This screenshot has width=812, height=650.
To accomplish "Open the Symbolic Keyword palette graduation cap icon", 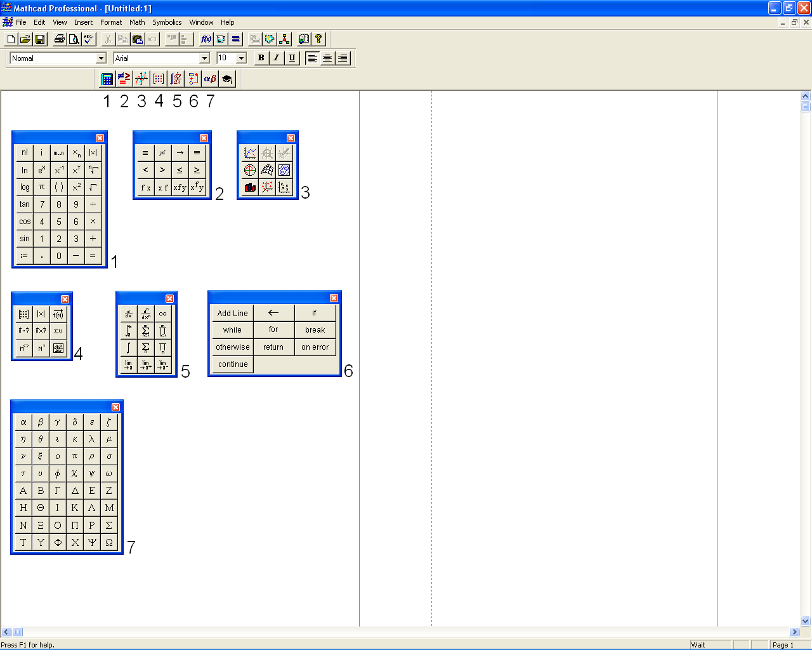I will (x=227, y=79).
